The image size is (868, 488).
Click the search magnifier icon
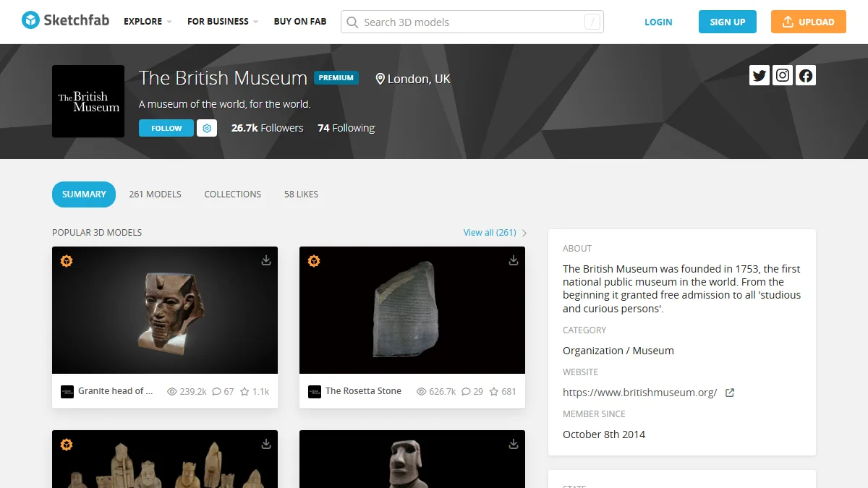pos(353,22)
